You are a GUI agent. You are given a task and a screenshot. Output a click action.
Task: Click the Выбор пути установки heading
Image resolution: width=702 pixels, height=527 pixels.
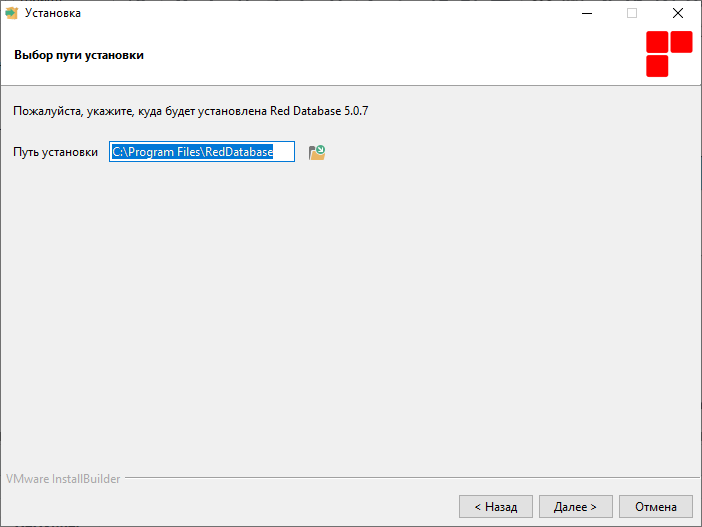(x=79, y=55)
